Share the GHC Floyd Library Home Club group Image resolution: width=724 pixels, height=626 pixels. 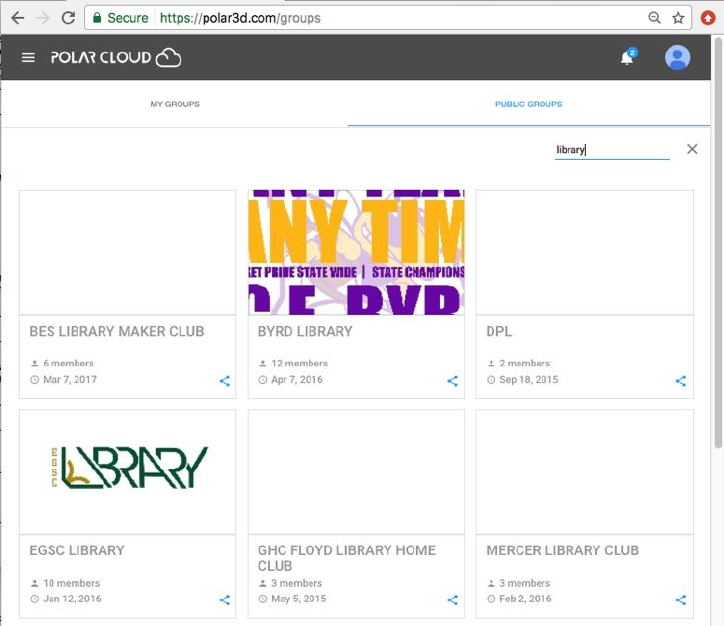click(452, 600)
